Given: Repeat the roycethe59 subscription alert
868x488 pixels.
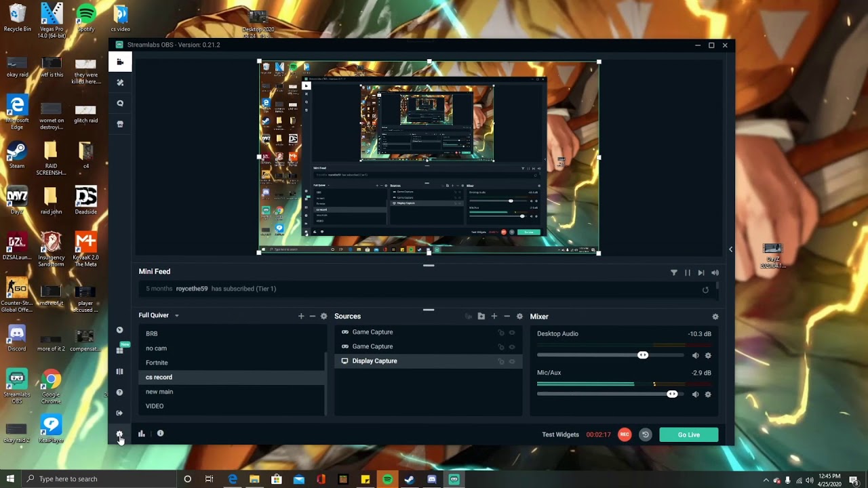Looking at the screenshot, I should (705, 290).
